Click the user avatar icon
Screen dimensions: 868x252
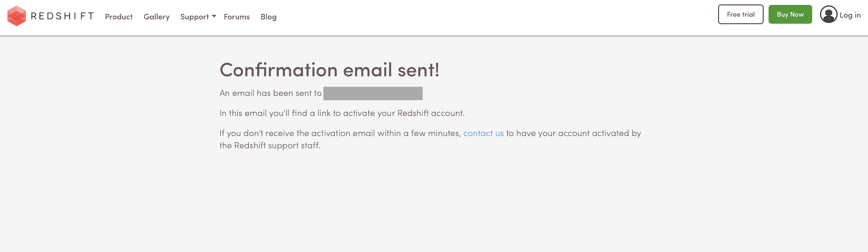pos(828,15)
